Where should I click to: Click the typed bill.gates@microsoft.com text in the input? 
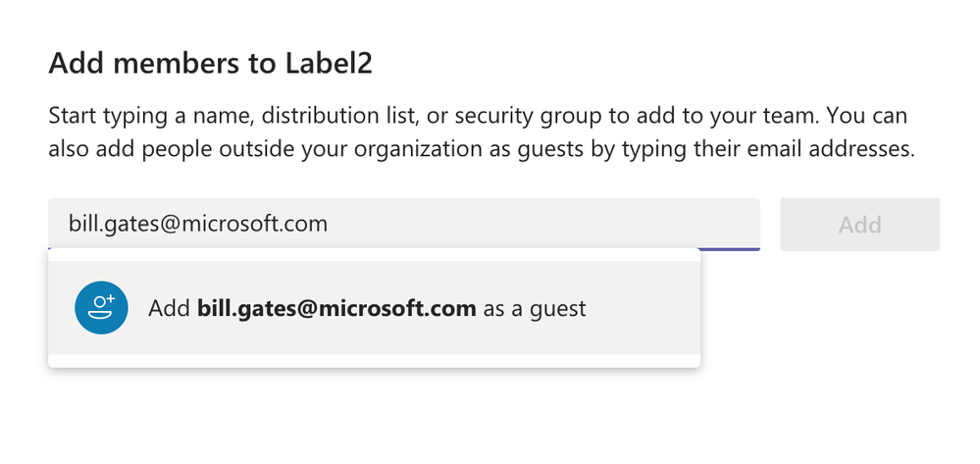(198, 225)
